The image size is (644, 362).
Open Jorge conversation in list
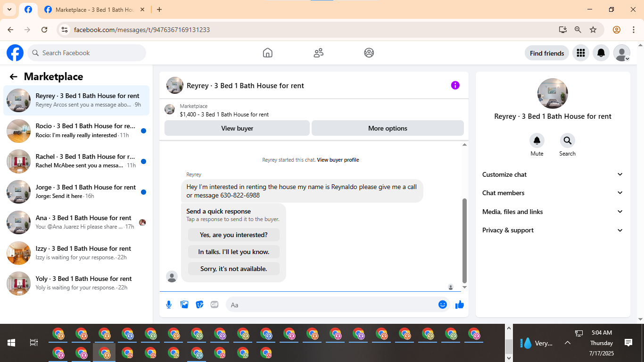point(76,192)
